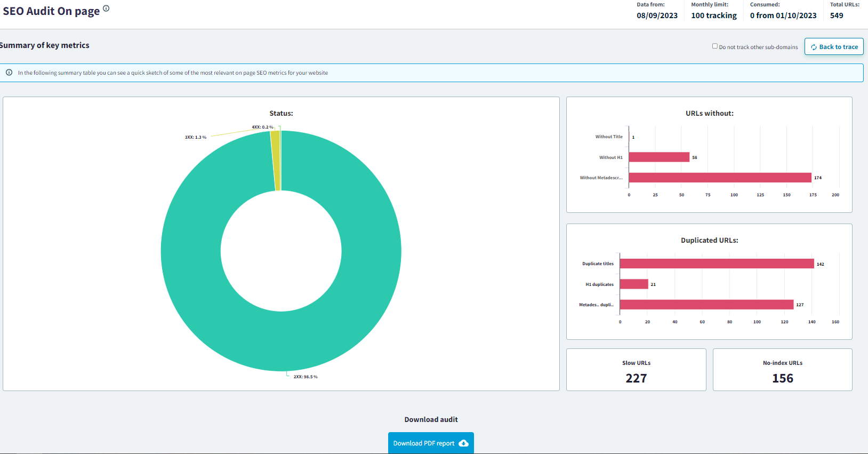This screenshot has width=868, height=454.
Task: Select the yellow 3XX donut slice
Action: pyautogui.click(x=275, y=160)
